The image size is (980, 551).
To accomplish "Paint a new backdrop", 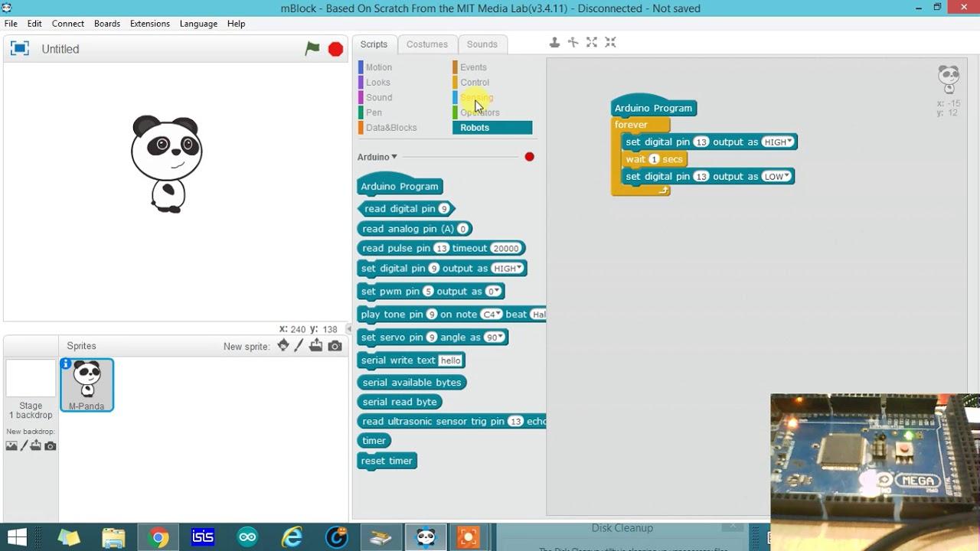I will pyautogui.click(x=24, y=445).
